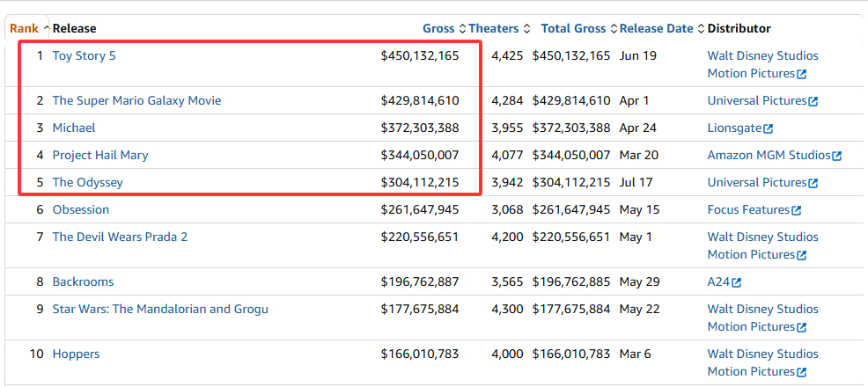Open external link icon in Devil Wears Prada 2 row
The width and height of the screenshot is (868, 387).
(x=802, y=255)
